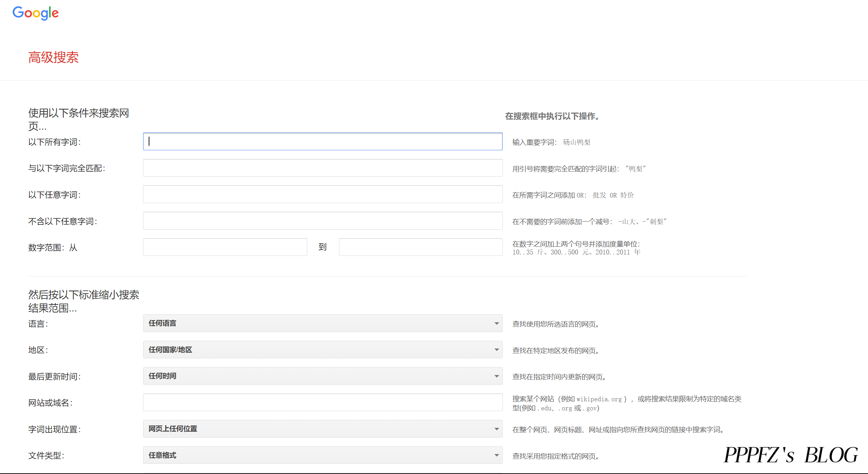868x474 pixels.
Task: Click the 在不需要的字词前添加一个减号 hint
Action: (x=562, y=222)
